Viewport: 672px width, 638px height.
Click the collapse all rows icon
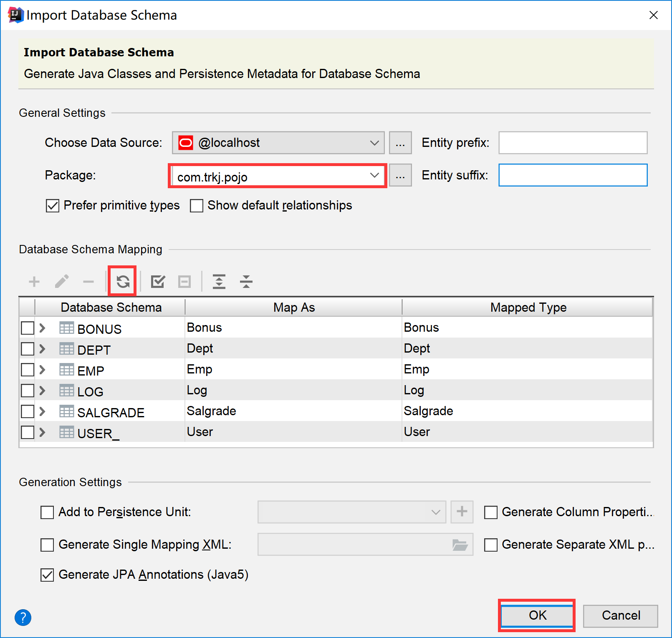pos(246,282)
